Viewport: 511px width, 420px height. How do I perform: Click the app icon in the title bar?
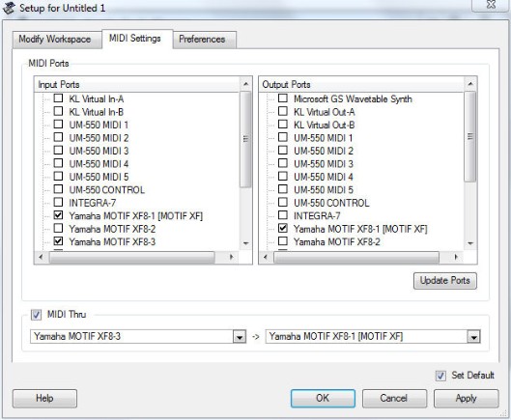(9, 8)
